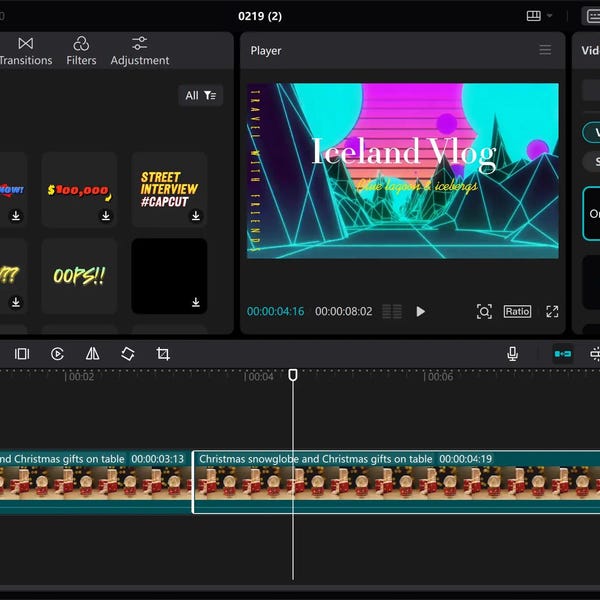This screenshot has width=600, height=600.
Task: Play the video preview
Action: coord(420,311)
